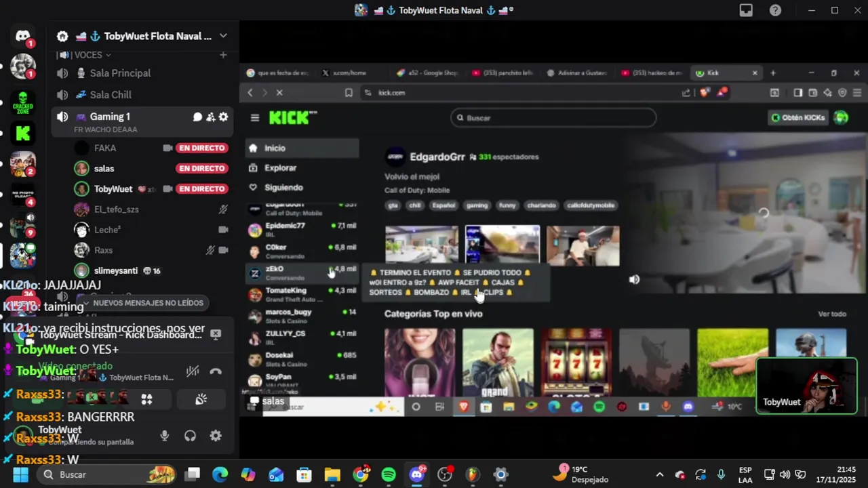
Task: Open Discord user settings gear
Action: 216,436
